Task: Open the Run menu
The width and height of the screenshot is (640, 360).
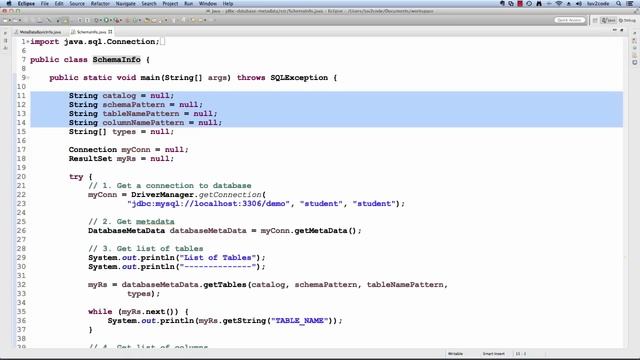Action: click(x=189, y=4)
